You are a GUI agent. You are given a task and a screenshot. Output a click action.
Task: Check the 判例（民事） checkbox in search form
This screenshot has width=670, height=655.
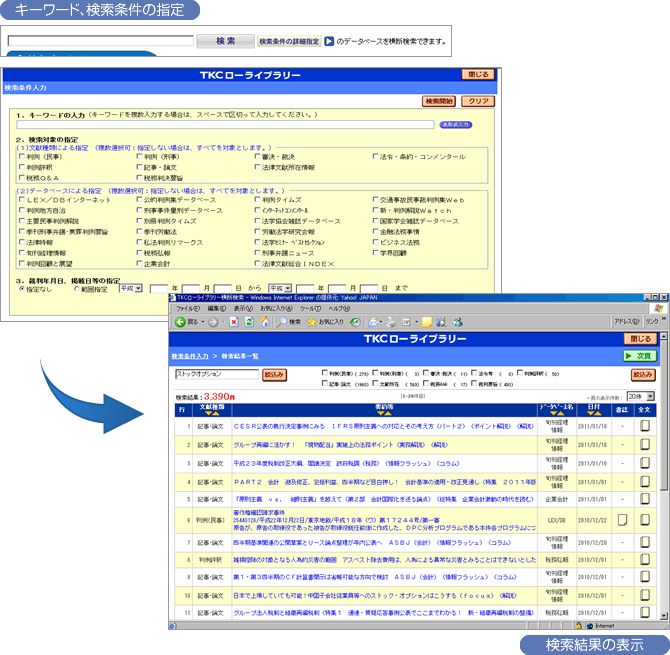(22, 157)
